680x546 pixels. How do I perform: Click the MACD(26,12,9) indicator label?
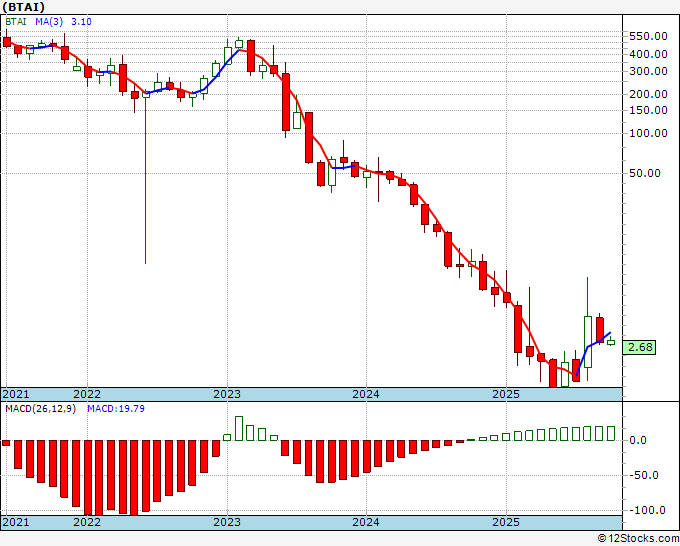click(40, 409)
